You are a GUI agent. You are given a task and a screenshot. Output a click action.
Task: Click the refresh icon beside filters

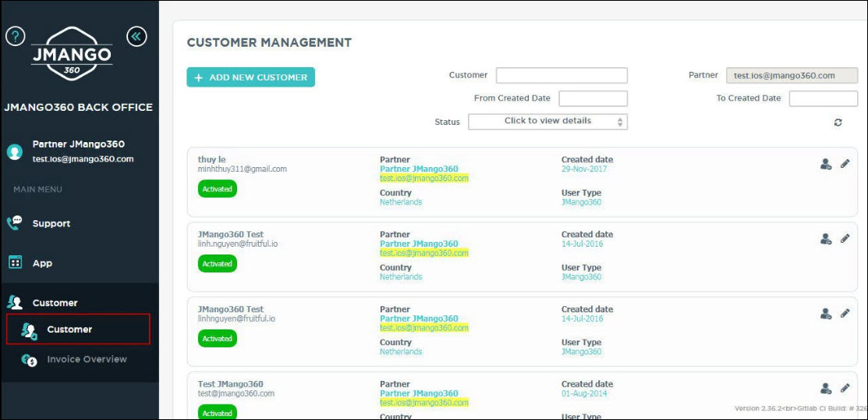(838, 123)
